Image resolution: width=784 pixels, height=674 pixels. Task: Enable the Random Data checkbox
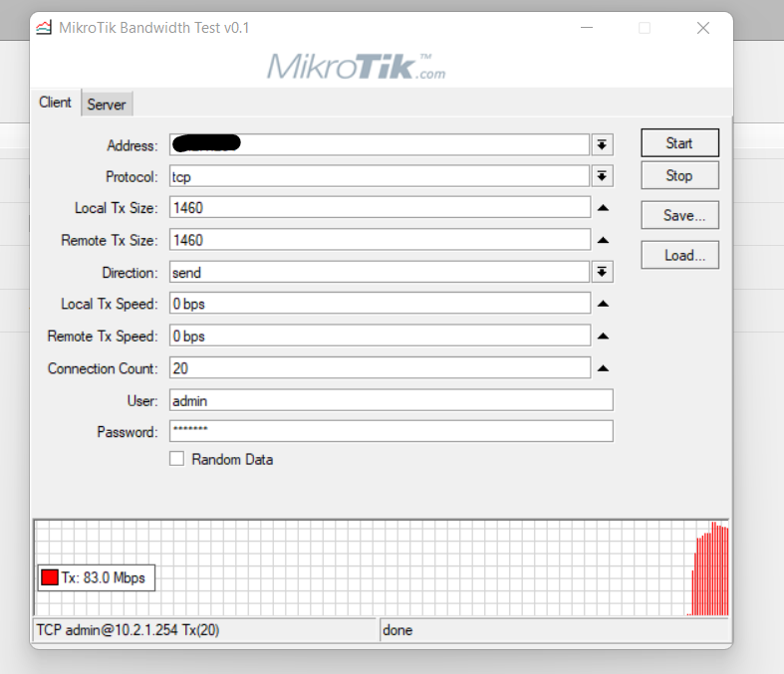176,459
